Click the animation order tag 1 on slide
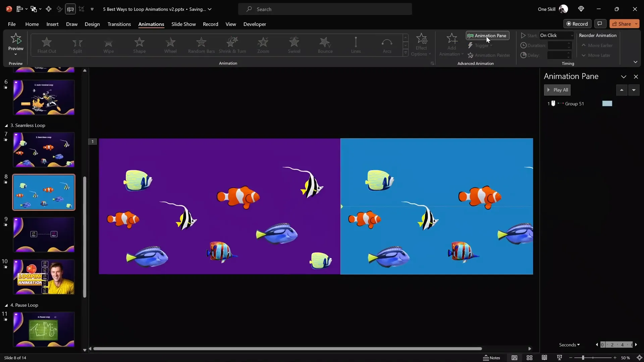 point(93,141)
